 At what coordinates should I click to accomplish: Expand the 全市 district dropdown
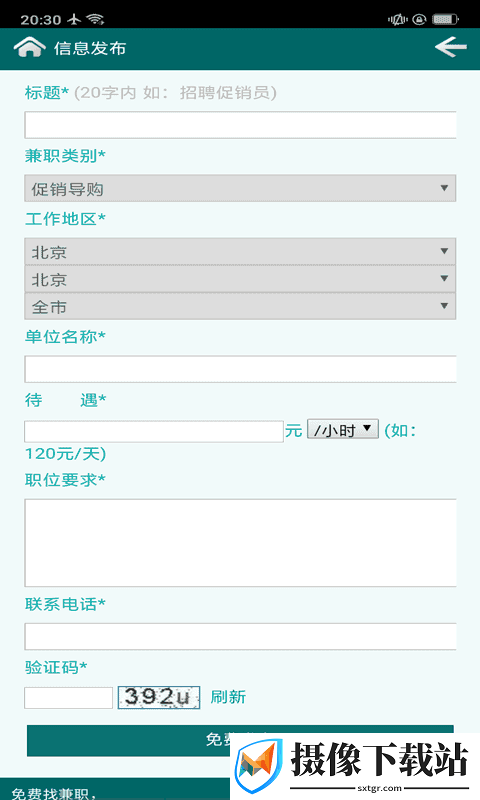240,306
